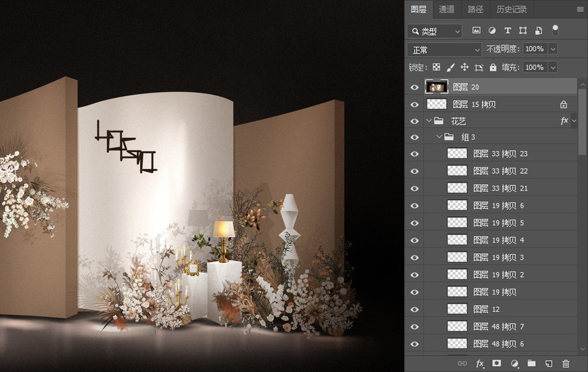Image resolution: width=588 pixels, height=372 pixels.
Task: Hide layer 图层 12
Action: click(414, 309)
